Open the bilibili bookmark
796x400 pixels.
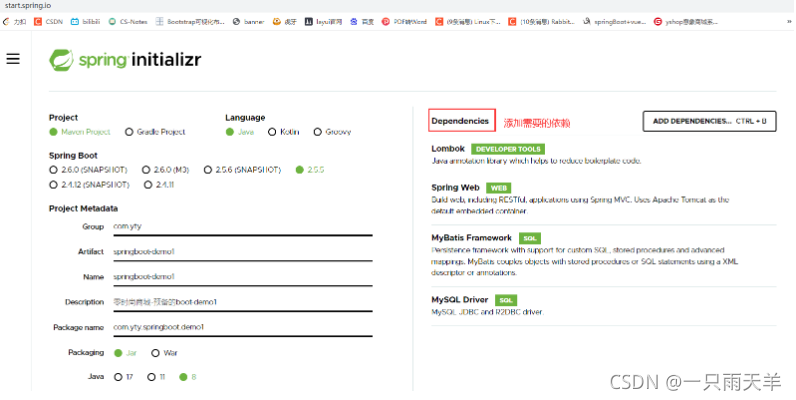coord(85,22)
